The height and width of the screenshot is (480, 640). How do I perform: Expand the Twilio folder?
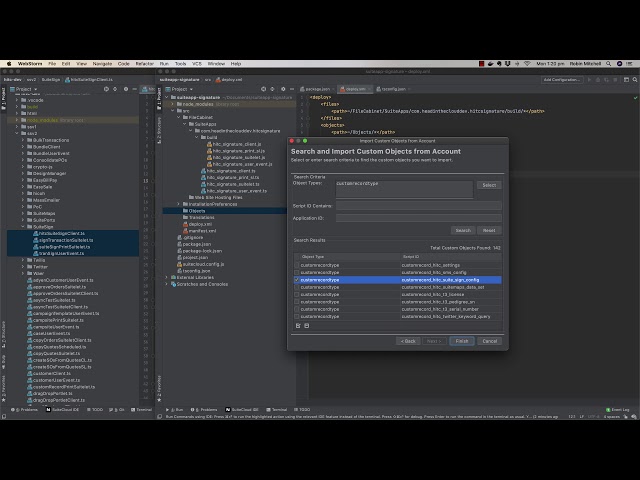(x=23, y=260)
